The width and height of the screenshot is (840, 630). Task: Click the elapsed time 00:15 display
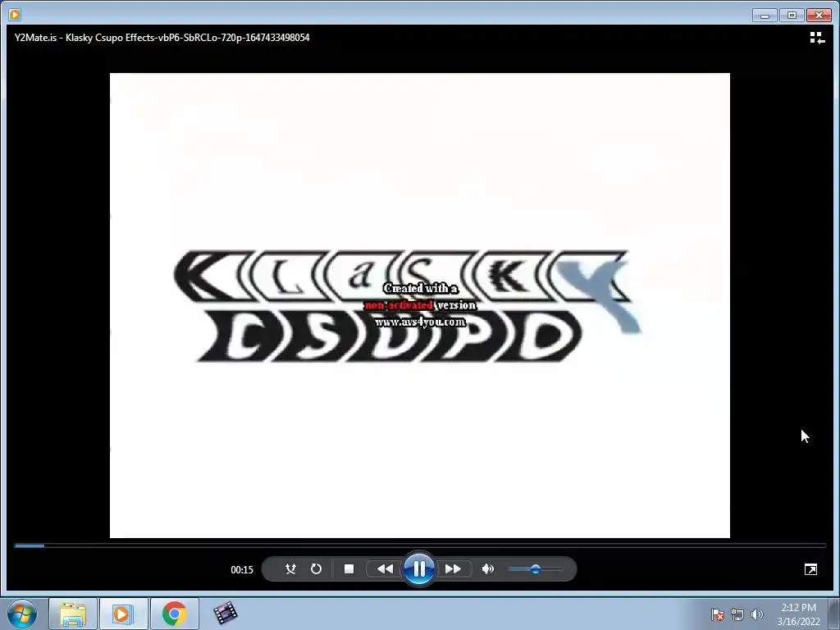[242, 569]
